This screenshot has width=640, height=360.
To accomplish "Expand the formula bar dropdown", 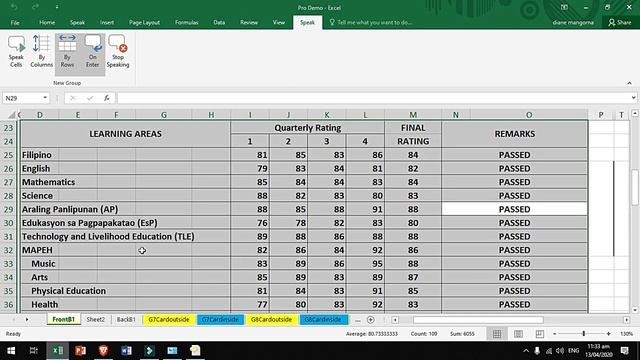I will point(633,98).
